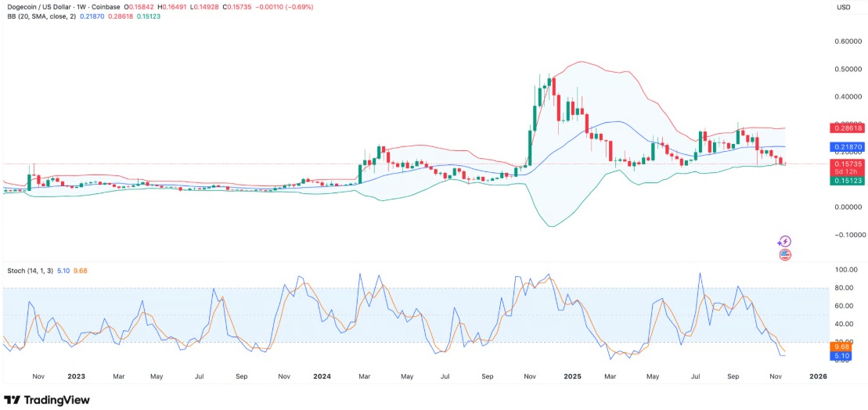
Task: Click the 2024 label on time axis
Action: pos(322,376)
